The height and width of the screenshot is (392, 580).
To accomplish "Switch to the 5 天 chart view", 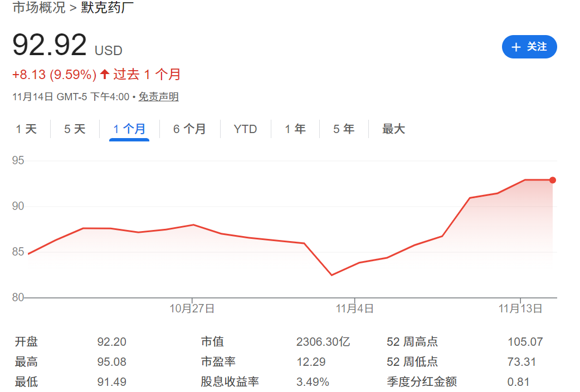I will click(x=74, y=129).
